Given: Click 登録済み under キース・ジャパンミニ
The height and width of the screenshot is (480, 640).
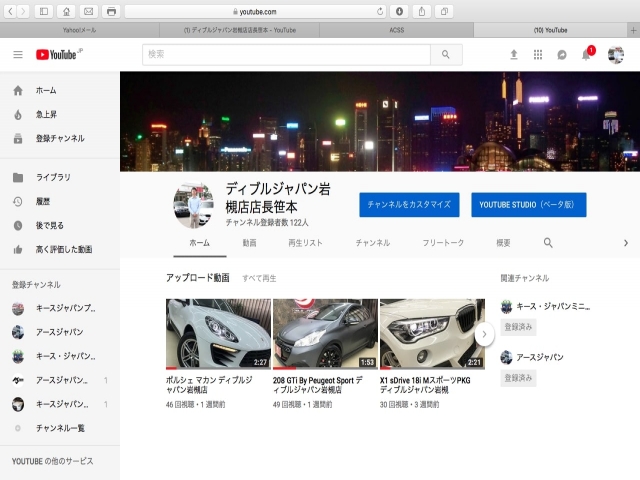Looking at the screenshot, I should tap(518, 327).
